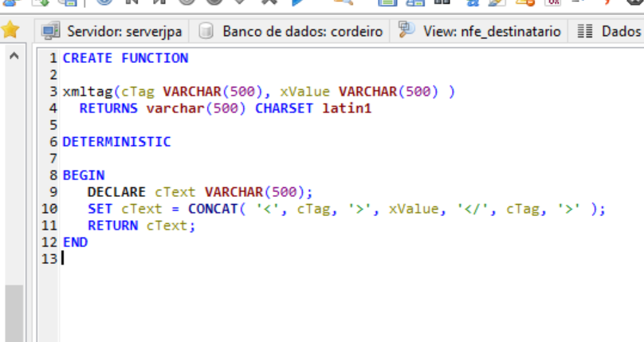The width and height of the screenshot is (644, 342).
Task: Select the View: nfe_destinatario tab
Action: [479, 31]
